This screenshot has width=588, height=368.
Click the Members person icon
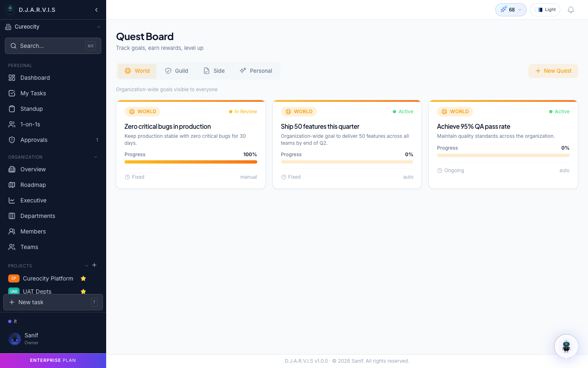[x=12, y=231]
